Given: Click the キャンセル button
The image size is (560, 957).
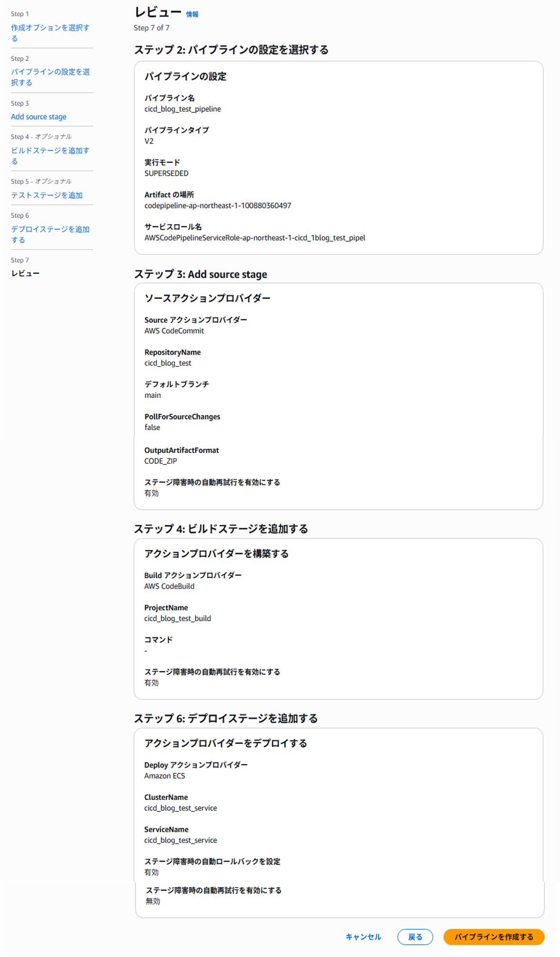Looking at the screenshot, I should pyautogui.click(x=363, y=937).
